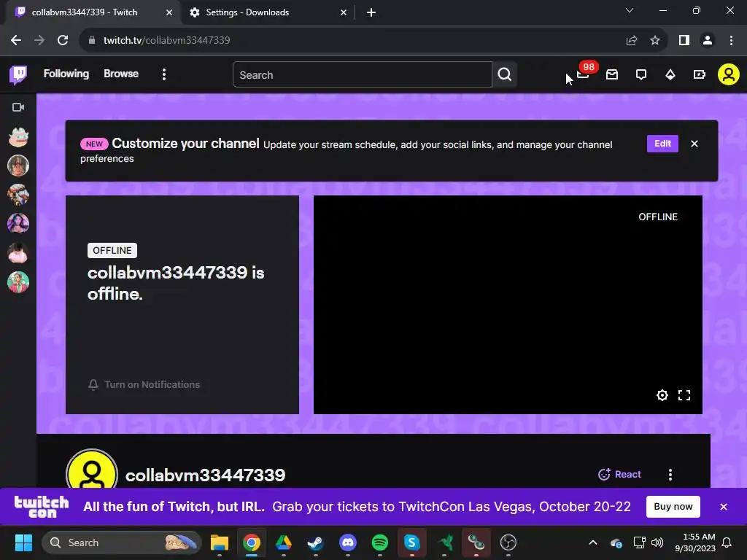Open the Twitch home logo
Screen dimensions: 747x560
pyautogui.click(x=18, y=74)
